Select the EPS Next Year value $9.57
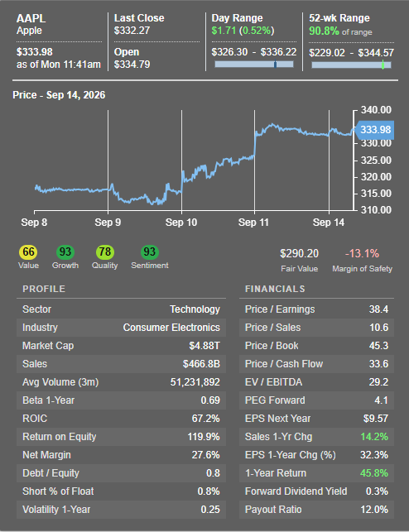This screenshot has height=532, width=409. [376, 419]
